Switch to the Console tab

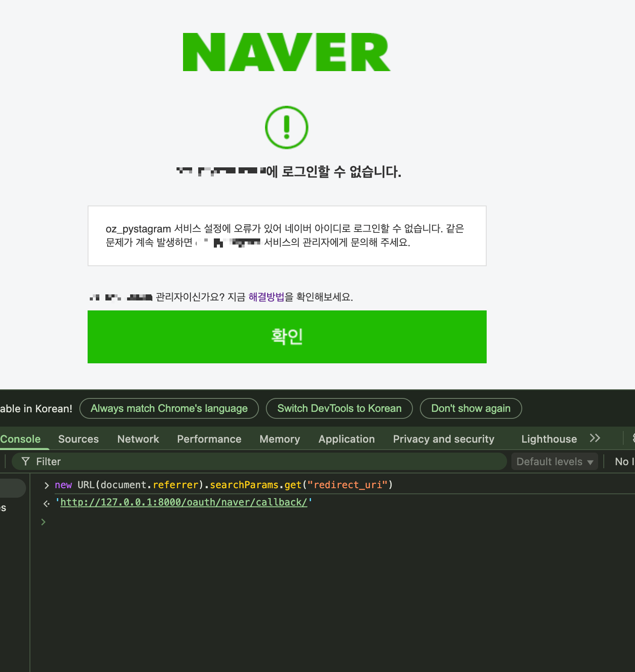[x=20, y=439]
